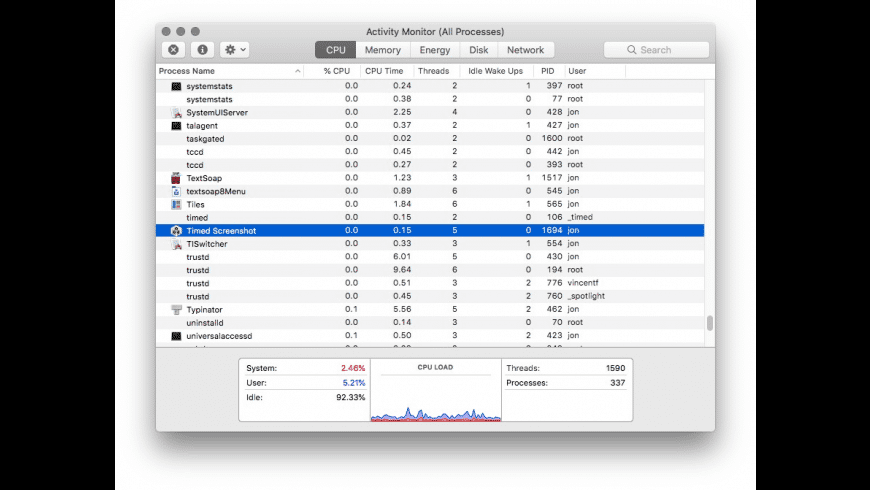Switch to the Network tab
This screenshot has width=870, height=490.
point(525,50)
